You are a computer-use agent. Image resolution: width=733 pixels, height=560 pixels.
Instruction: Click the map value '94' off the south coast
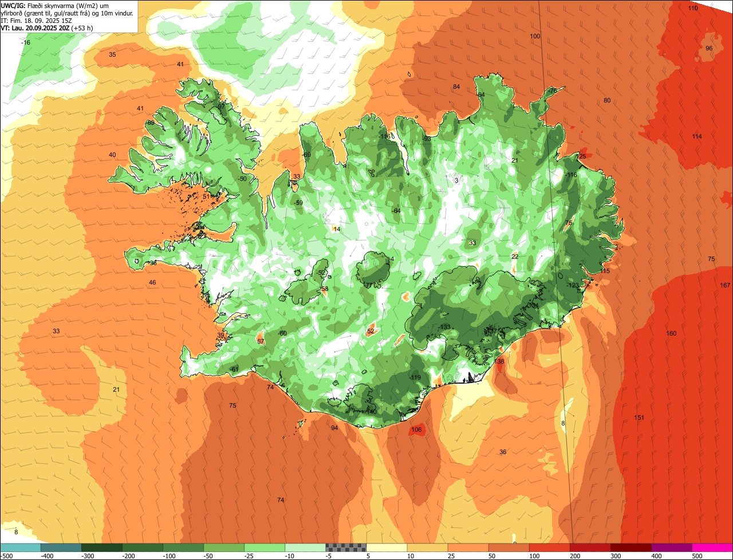[x=334, y=428]
